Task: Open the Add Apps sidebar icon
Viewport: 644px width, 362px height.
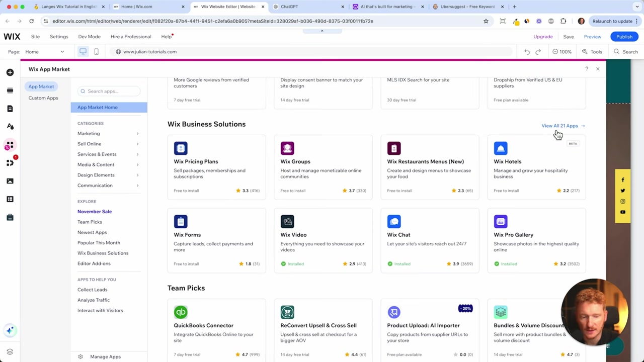Action: pos(10,145)
